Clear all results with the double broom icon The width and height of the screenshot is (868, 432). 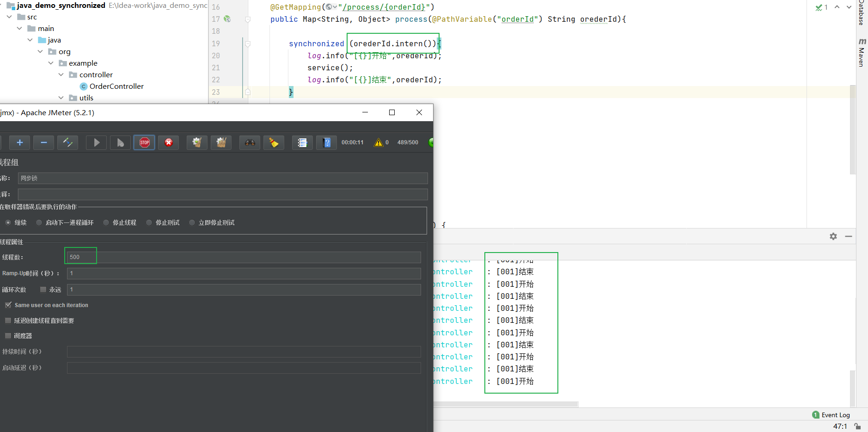221,142
